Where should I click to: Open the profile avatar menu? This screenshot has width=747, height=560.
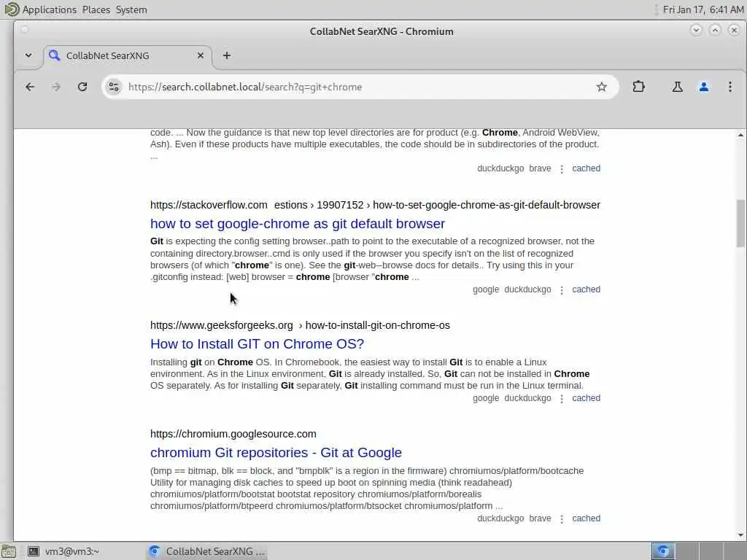(704, 87)
